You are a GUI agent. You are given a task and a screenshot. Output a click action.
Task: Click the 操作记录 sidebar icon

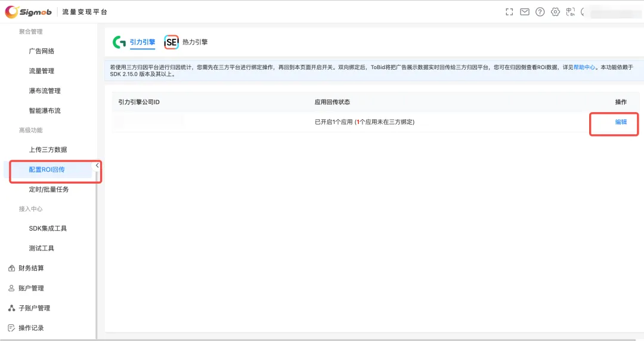tap(11, 328)
